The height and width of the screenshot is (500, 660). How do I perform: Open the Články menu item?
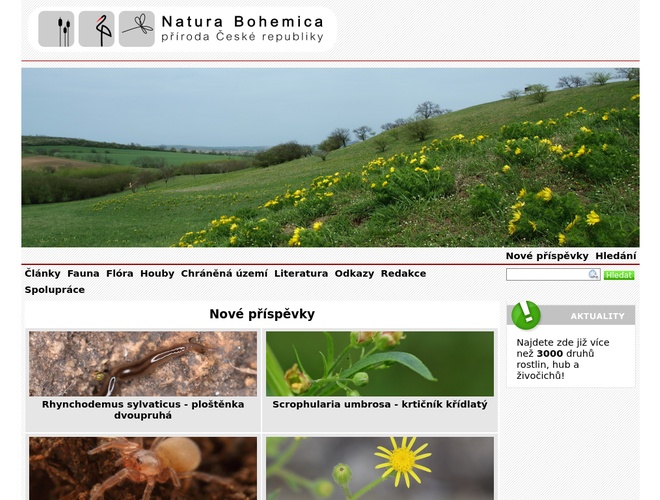pos(43,273)
